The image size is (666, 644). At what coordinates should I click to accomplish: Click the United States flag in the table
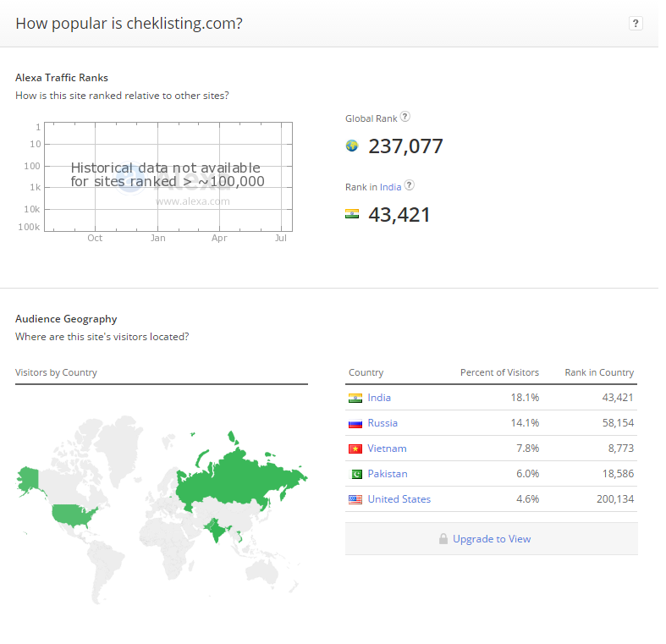[355, 499]
